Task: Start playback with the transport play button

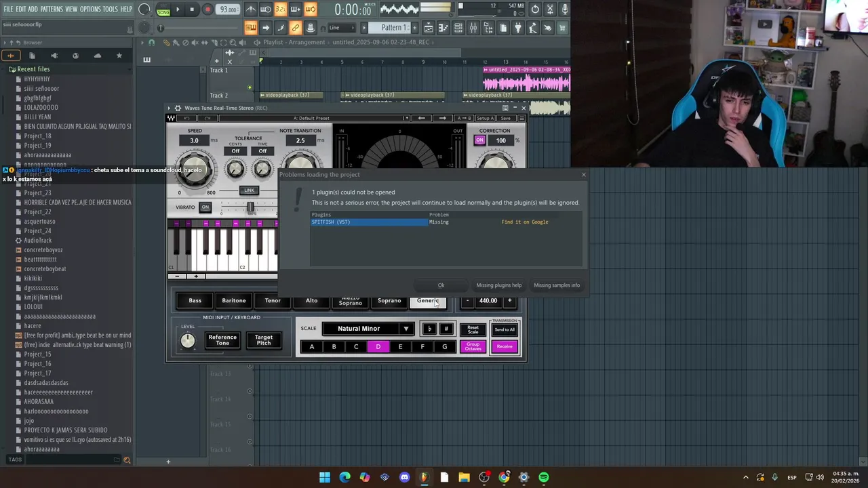Action: click(x=178, y=9)
